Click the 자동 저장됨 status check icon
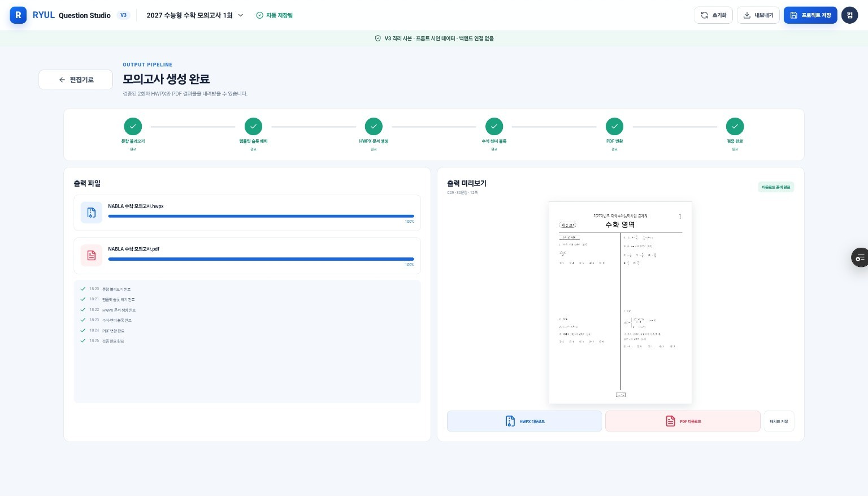The height and width of the screenshot is (496, 868). coord(259,15)
